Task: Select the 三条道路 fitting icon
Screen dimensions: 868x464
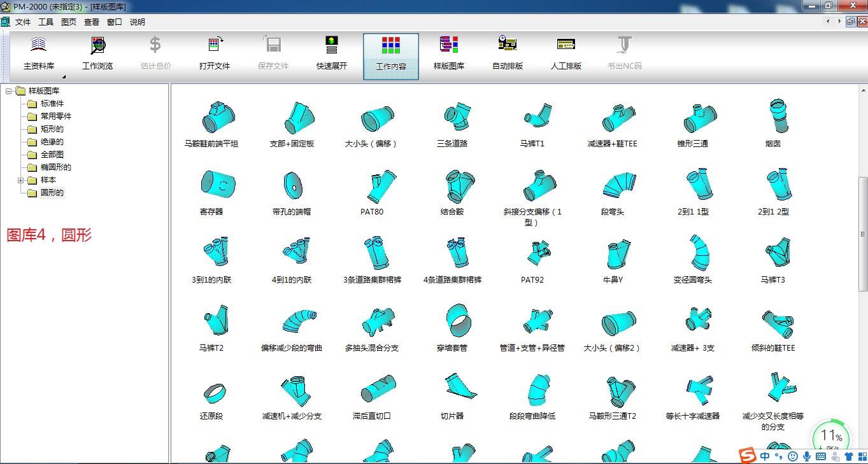Action: [x=457, y=116]
